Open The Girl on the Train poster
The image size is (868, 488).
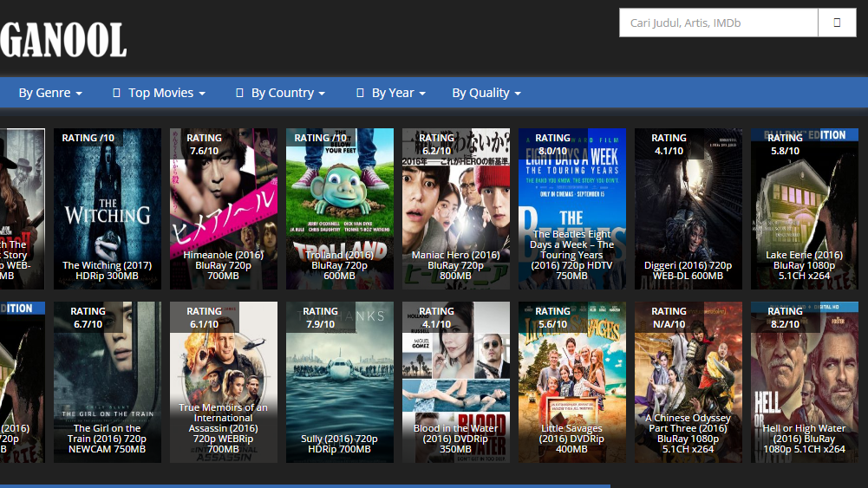pos(108,381)
